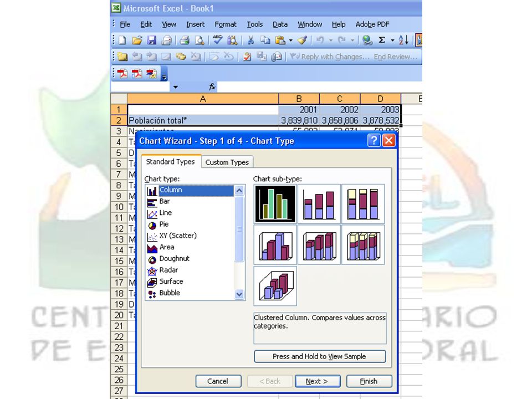Screen dimensions: 532x399
Task: Open the Window menu
Action: pyautogui.click(x=310, y=24)
